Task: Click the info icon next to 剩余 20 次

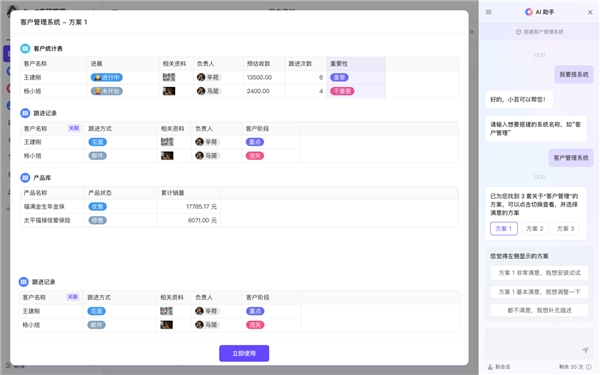Action: [x=589, y=367]
